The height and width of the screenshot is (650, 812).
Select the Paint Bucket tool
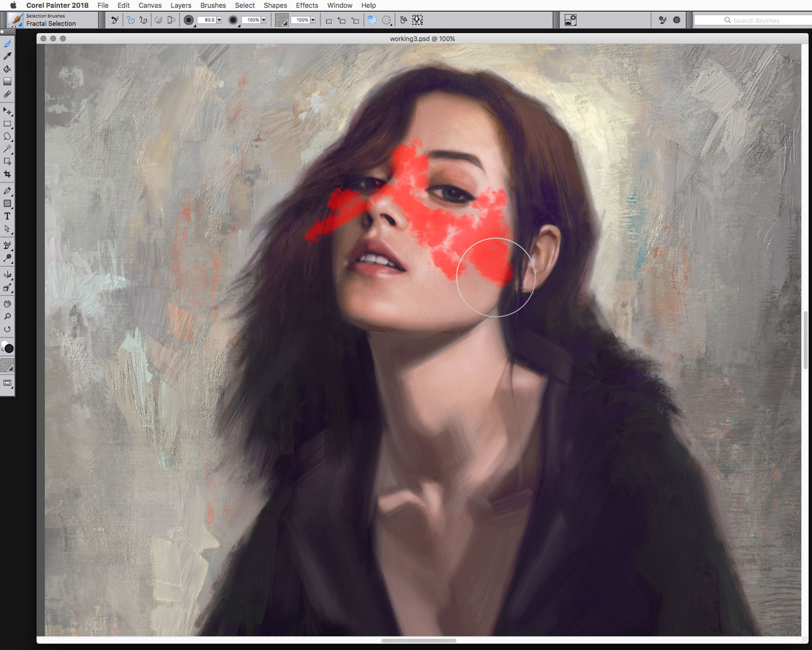tap(8, 69)
